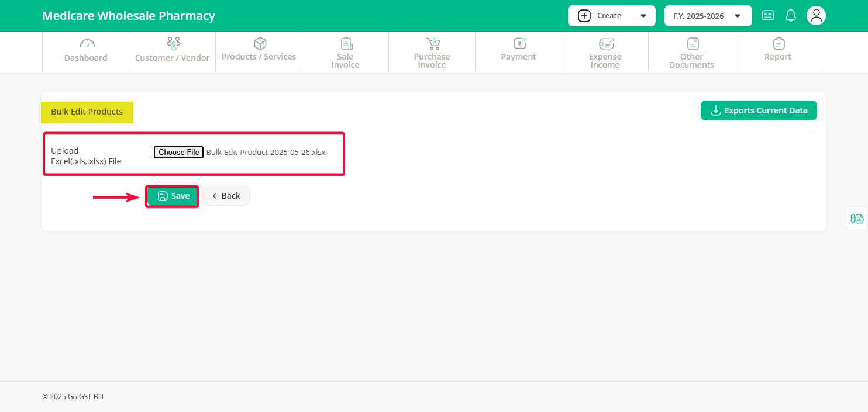Open the keyboard shortcuts icon in header
The height and width of the screenshot is (412, 868).
(768, 16)
